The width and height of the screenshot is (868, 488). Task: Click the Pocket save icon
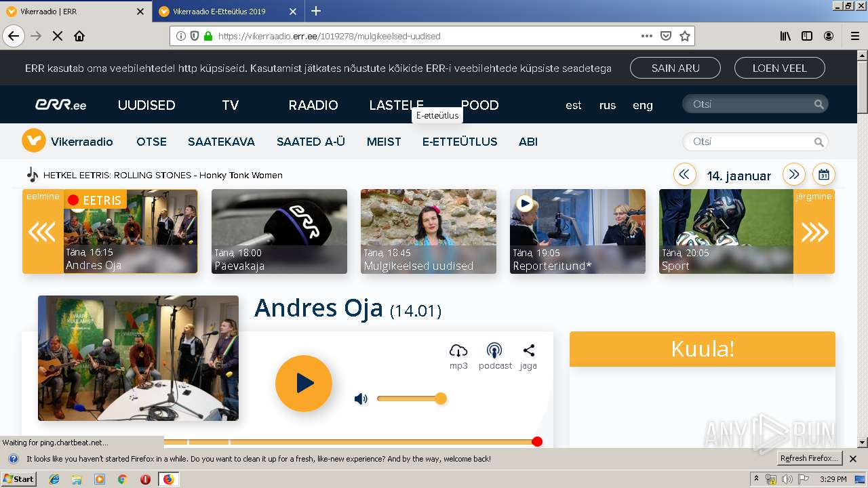(x=666, y=36)
